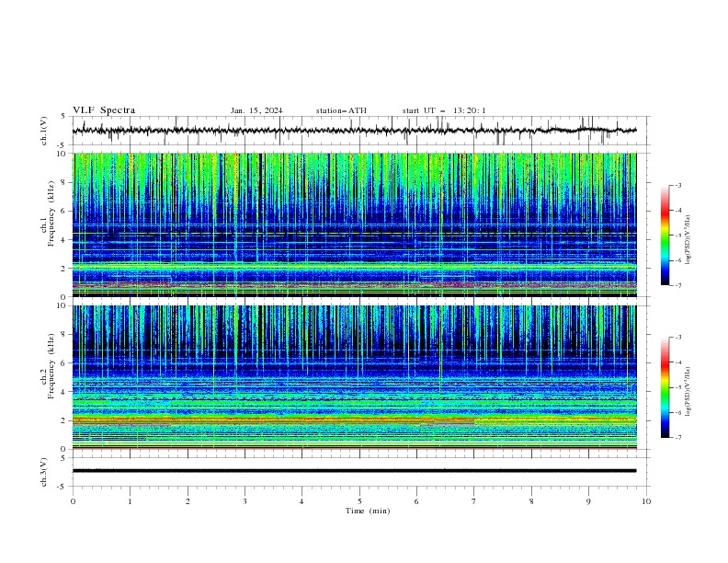
Task: Click the "ch.1 Frequency (kHz)" axis label
Action: click(48, 213)
